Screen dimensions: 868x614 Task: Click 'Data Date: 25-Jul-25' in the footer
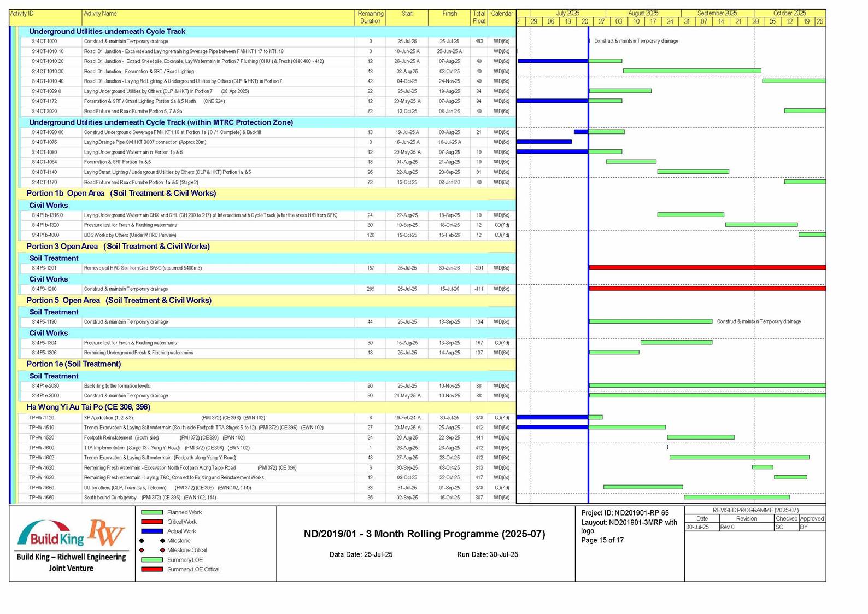pyautogui.click(x=361, y=555)
